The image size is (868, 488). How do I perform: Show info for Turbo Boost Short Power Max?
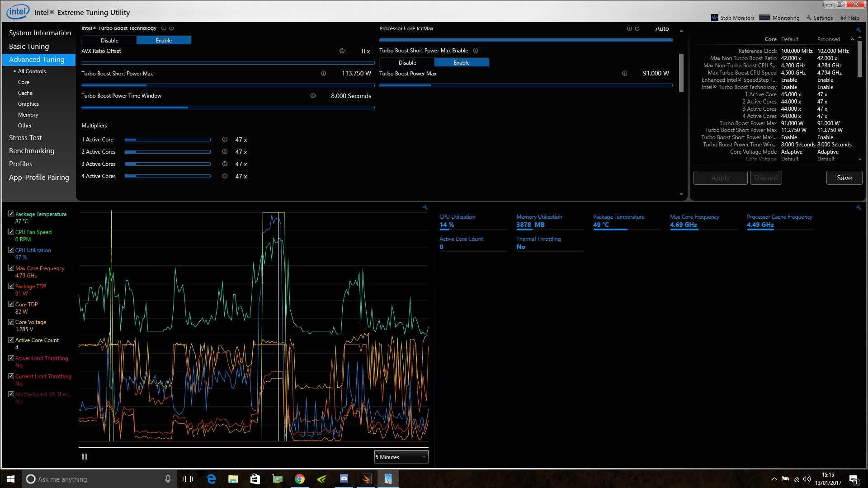pos(323,73)
